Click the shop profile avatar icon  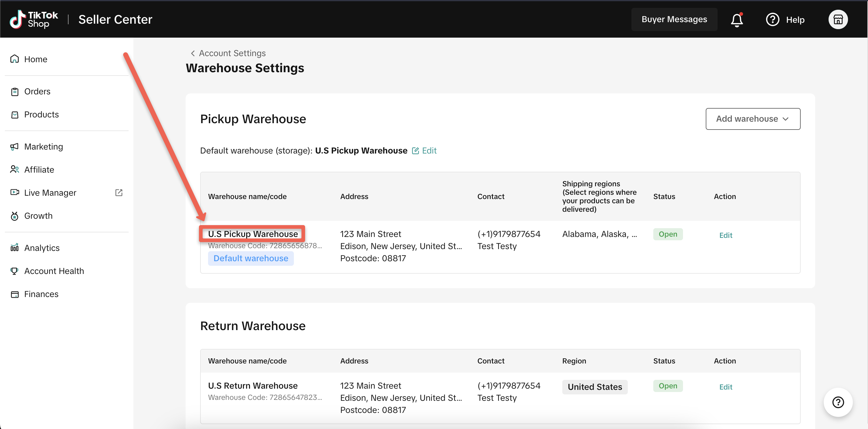tap(838, 19)
